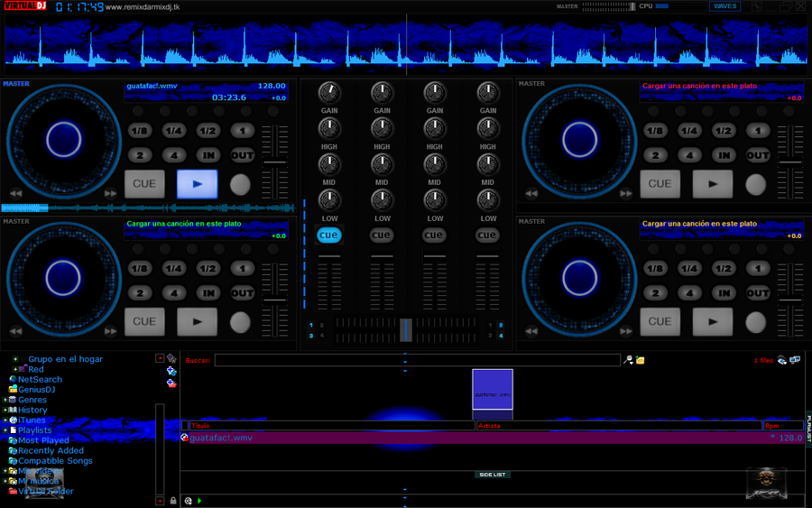Open the SIDE LIST tab
The height and width of the screenshot is (508, 812).
coord(492,474)
